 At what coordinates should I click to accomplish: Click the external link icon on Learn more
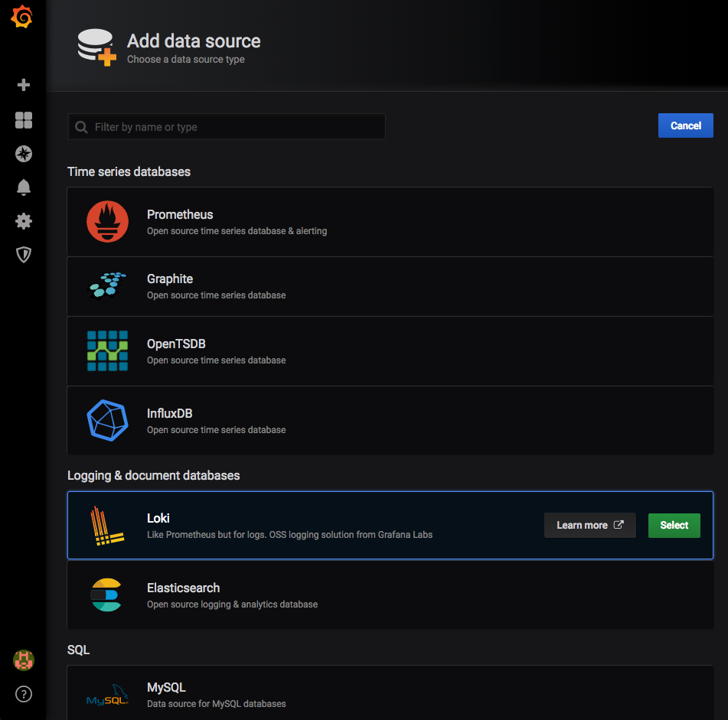619,525
